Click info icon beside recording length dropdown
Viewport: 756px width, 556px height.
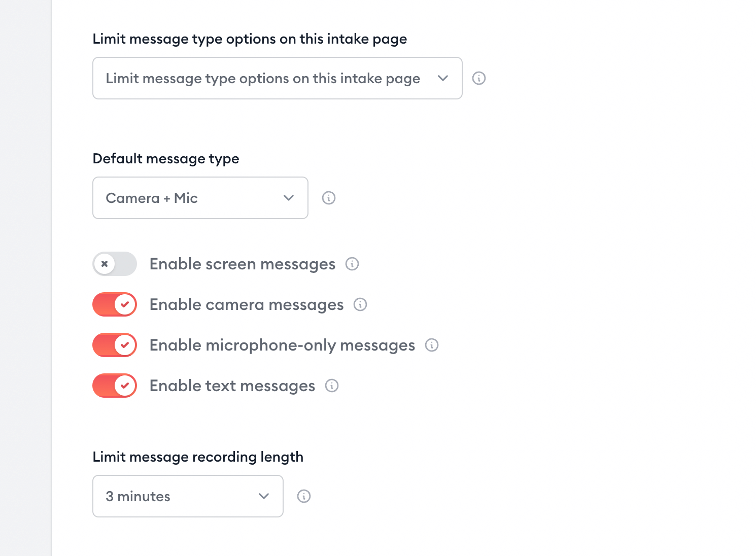(x=304, y=496)
